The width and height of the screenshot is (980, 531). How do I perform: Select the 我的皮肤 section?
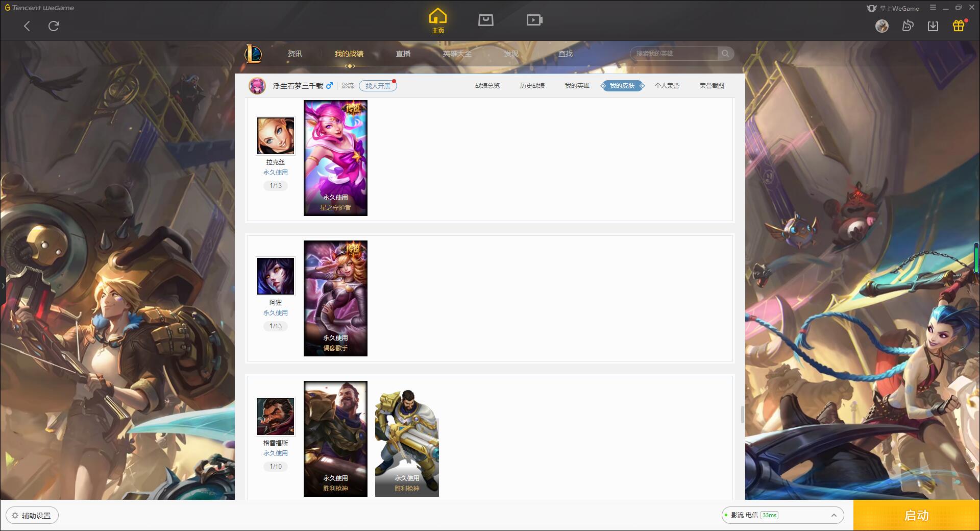click(622, 86)
